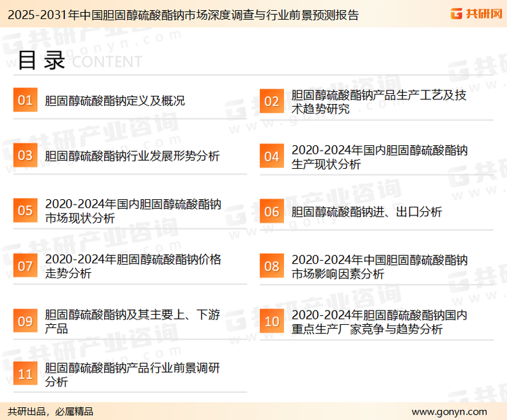Click the orange 10 number badge
This screenshot has height=420, width=507.
pos(272,321)
